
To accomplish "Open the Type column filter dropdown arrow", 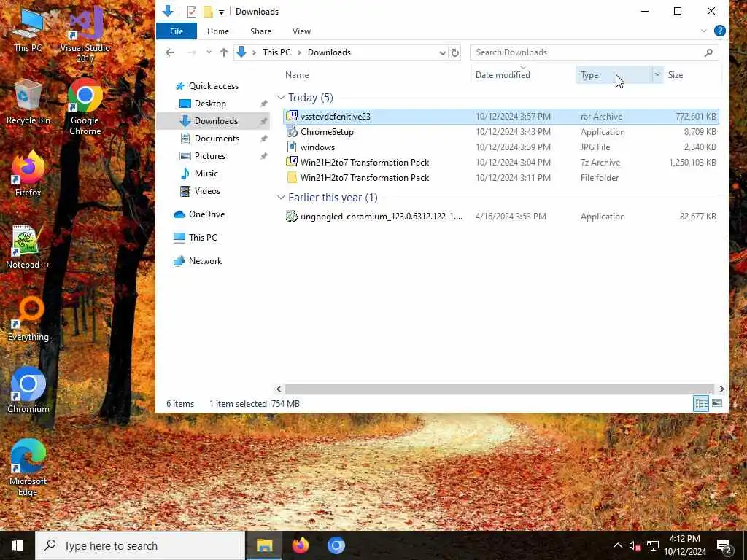I will (657, 75).
